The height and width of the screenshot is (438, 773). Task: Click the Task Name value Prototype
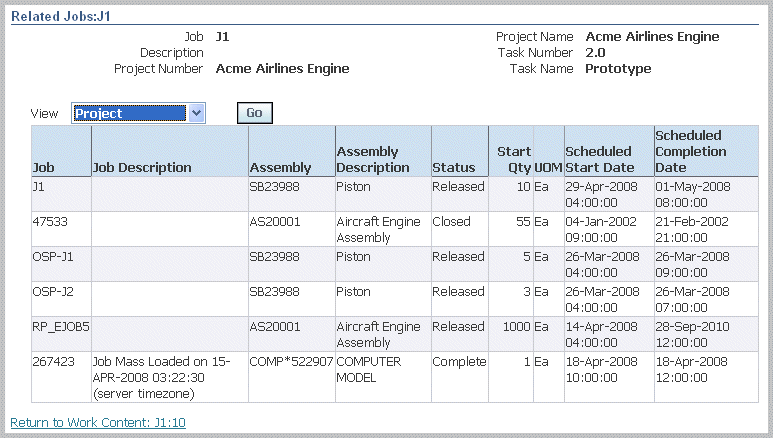tap(618, 69)
